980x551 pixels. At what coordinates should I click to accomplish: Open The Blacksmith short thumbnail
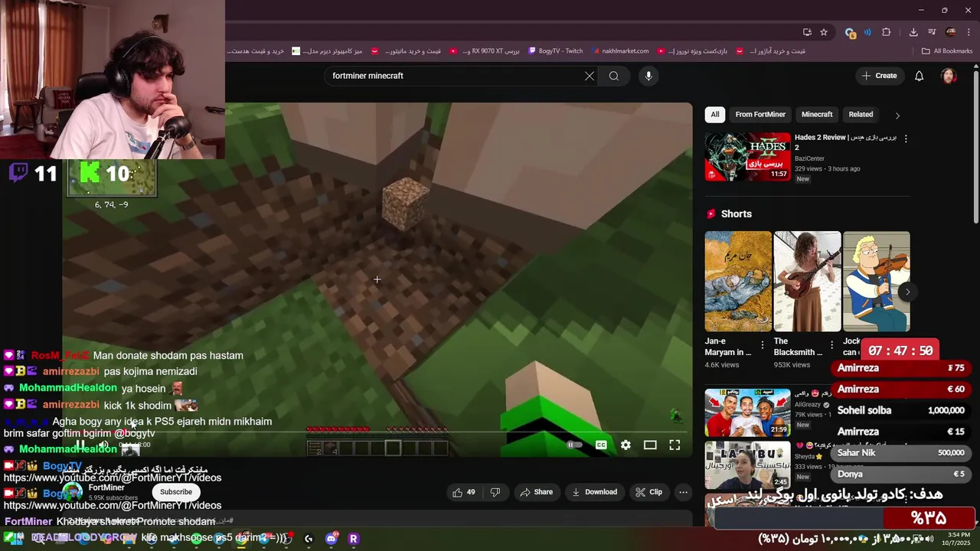pos(807,281)
